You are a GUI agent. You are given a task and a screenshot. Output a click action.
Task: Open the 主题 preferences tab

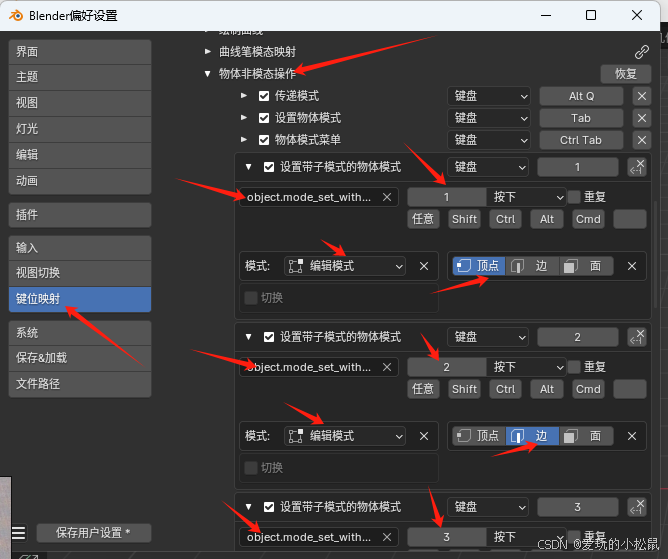coord(80,77)
